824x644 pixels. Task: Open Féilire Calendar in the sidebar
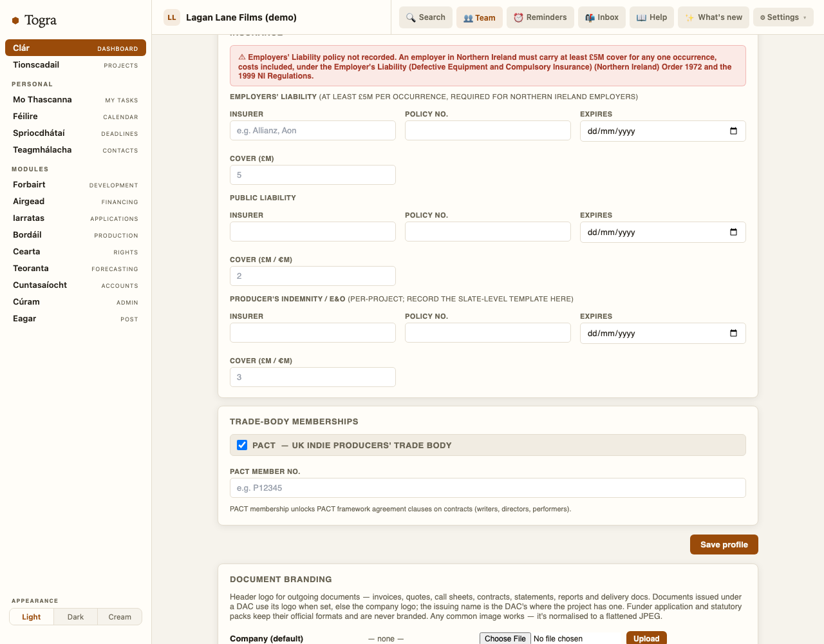[75, 117]
